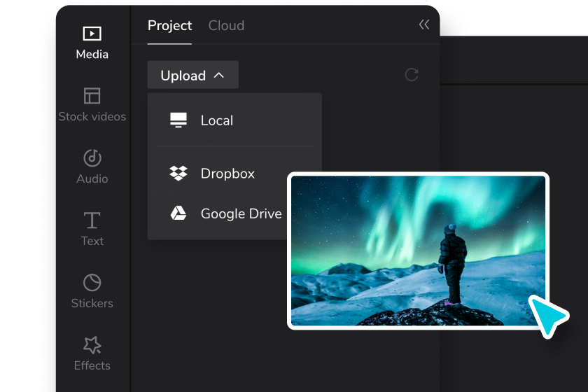Image resolution: width=588 pixels, height=392 pixels.
Task: Collapse the Upload dropdown chevron
Action: pos(218,76)
